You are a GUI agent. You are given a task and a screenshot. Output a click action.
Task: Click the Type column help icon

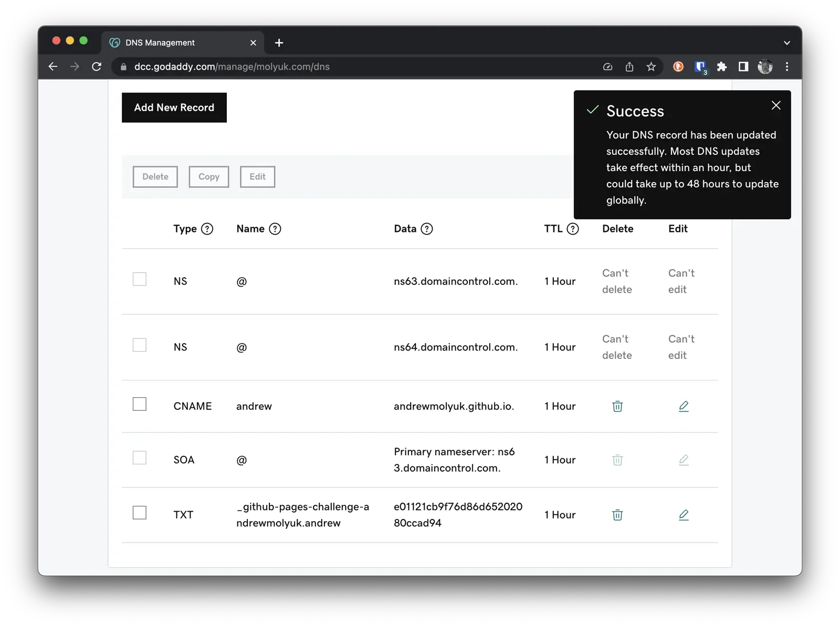207,229
